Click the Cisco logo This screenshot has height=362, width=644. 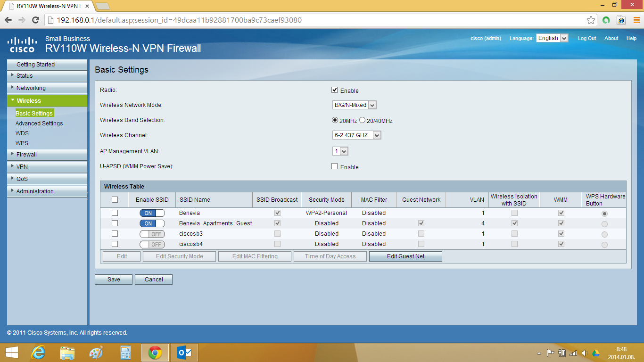[x=22, y=44]
